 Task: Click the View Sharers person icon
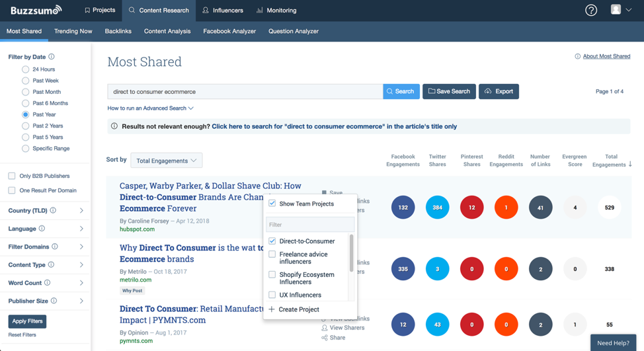tap(325, 328)
